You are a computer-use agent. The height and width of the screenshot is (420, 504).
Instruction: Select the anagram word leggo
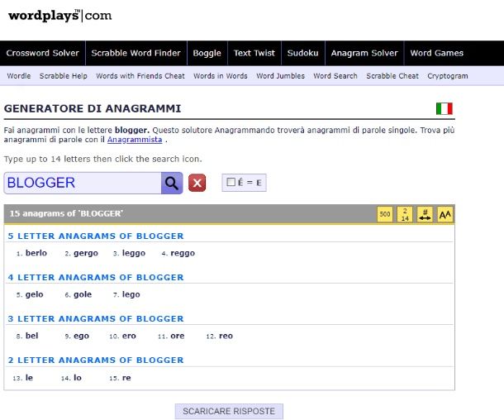pyautogui.click(x=134, y=253)
